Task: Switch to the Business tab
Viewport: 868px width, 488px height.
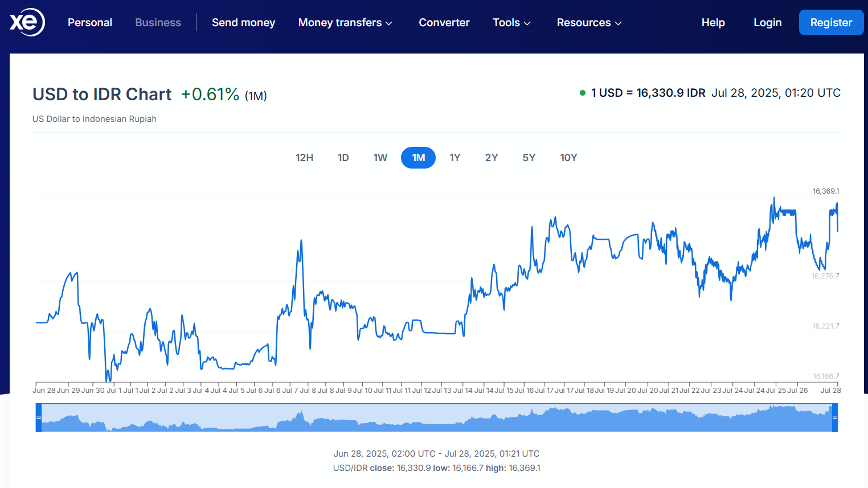Action: pyautogui.click(x=158, y=23)
